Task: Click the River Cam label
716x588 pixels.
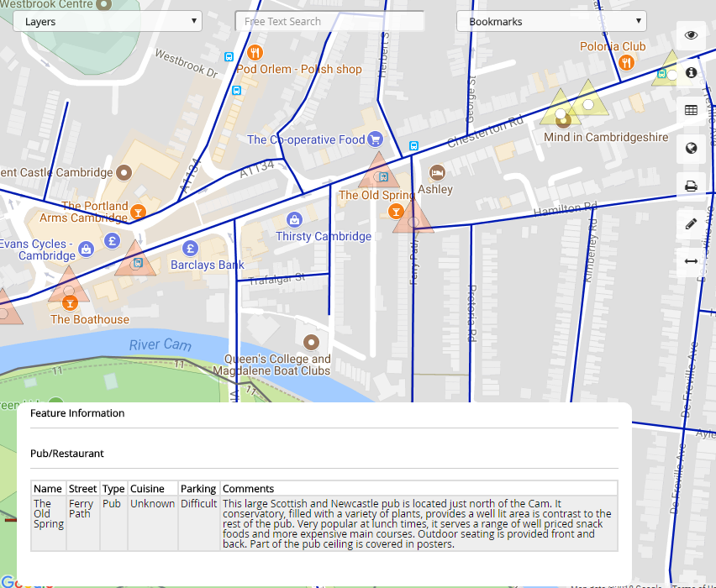Action: tap(161, 344)
